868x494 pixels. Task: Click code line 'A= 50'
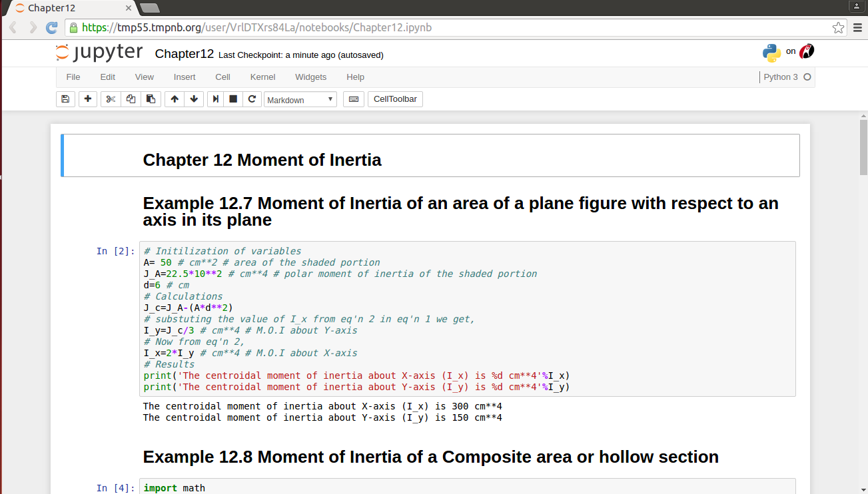tap(262, 262)
